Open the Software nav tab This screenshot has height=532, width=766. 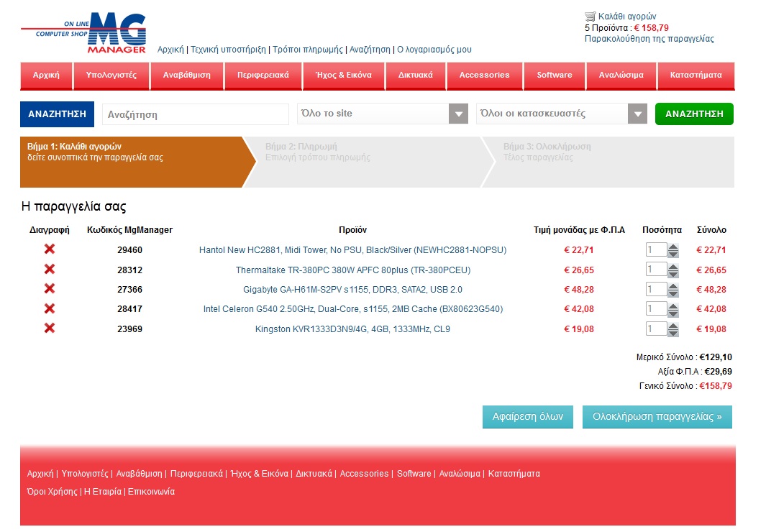[555, 75]
